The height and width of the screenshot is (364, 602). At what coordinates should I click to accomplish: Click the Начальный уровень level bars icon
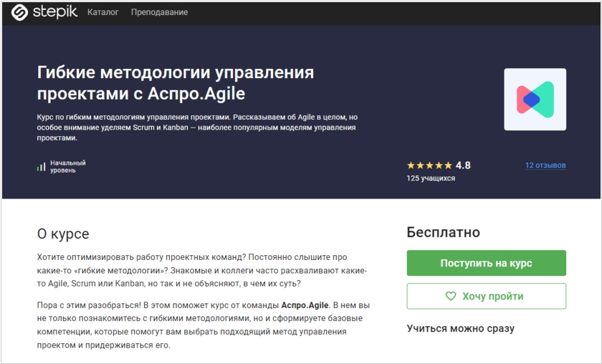point(41,167)
